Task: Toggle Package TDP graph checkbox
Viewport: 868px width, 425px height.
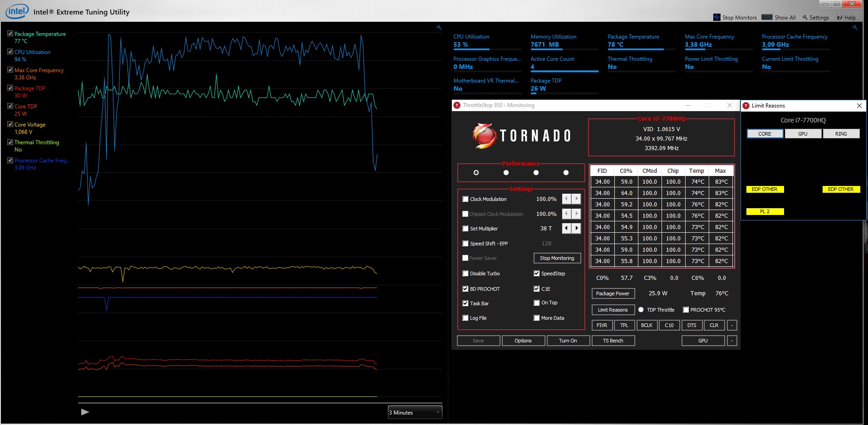Action: pos(10,88)
